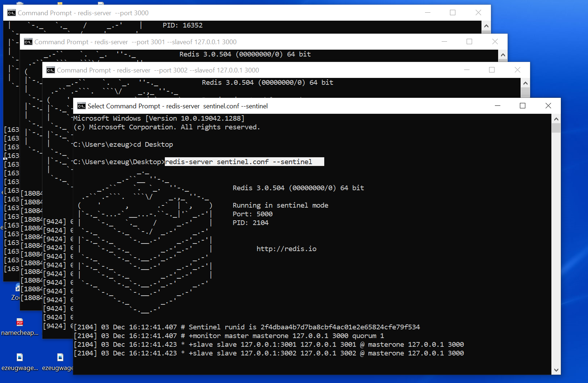Click cmd icon in sentinel window title bar

pos(82,106)
